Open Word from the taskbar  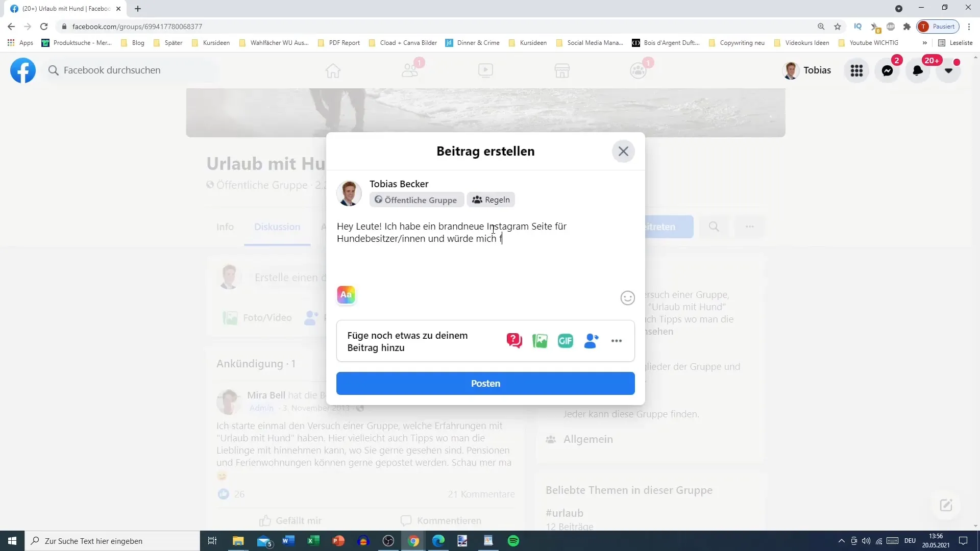click(288, 541)
